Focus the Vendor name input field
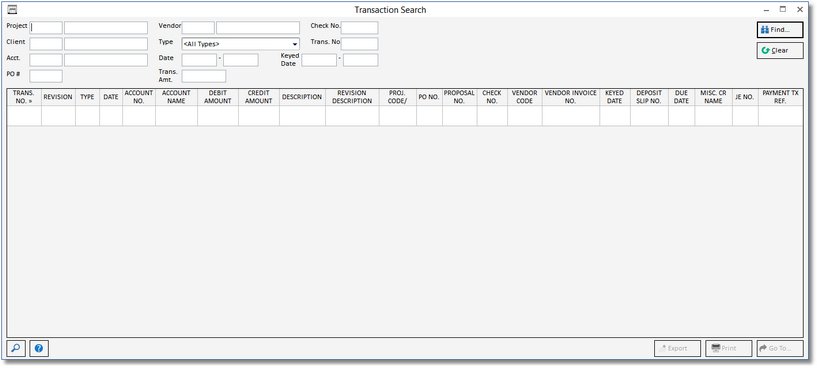The width and height of the screenshot is (817, 368). (258, 28)
